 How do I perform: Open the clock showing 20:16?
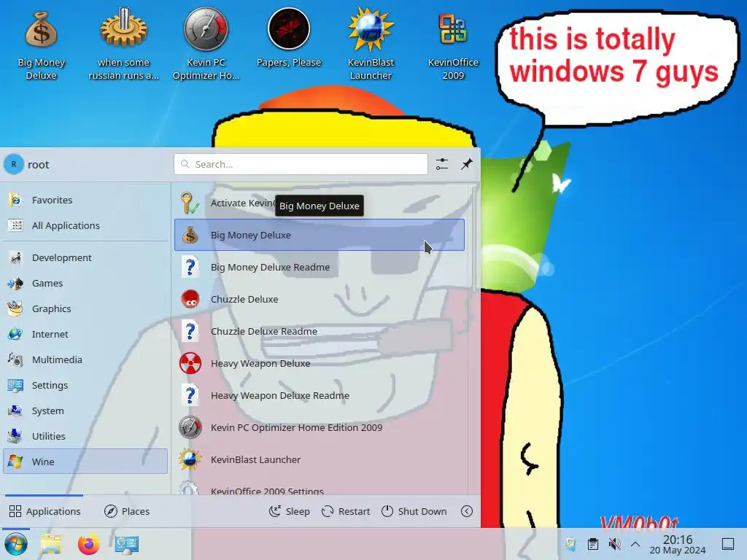pyautogui.click(x=678, y=544)
